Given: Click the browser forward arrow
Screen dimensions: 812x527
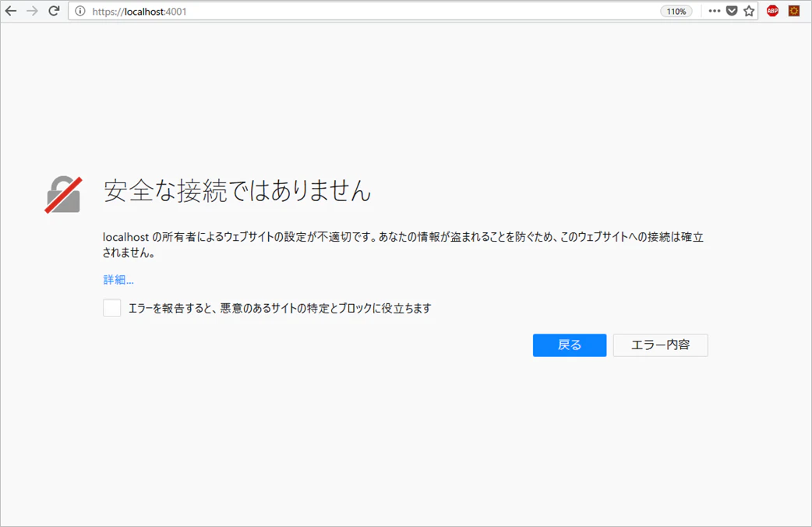Looking at the screenshot, I should 32,11.
